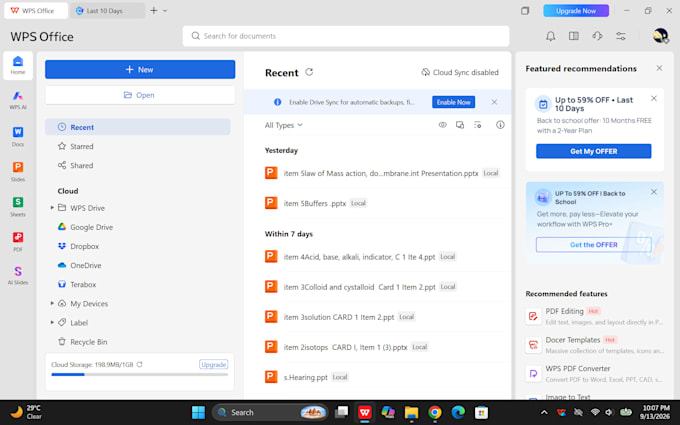
Task: Open the user profile avatar
Action: 660,36
